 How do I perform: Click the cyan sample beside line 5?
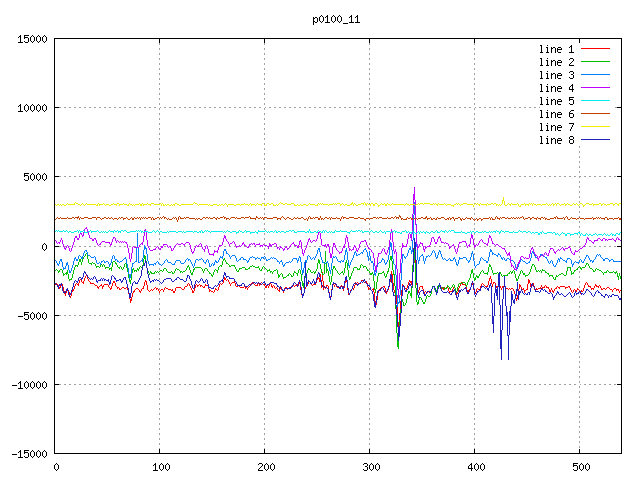click(x=595, y=101)
